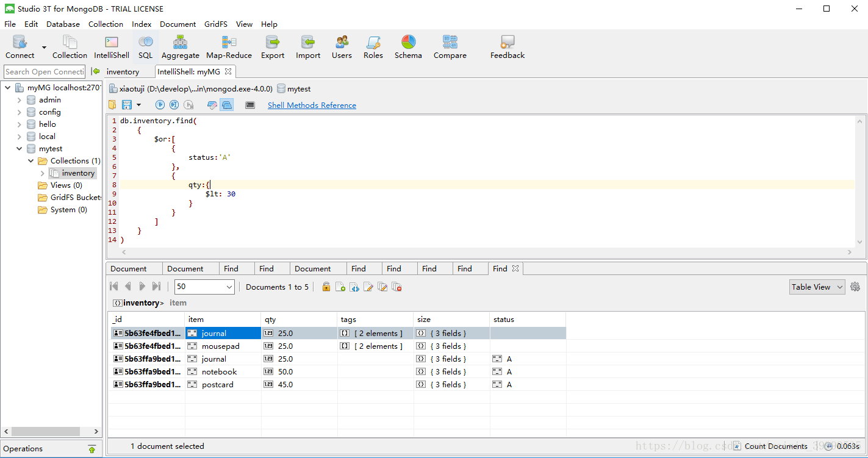The height and width of the screenshot is (458, 868).
Task: Collapse the mytest database node
Action: [19, 149]
